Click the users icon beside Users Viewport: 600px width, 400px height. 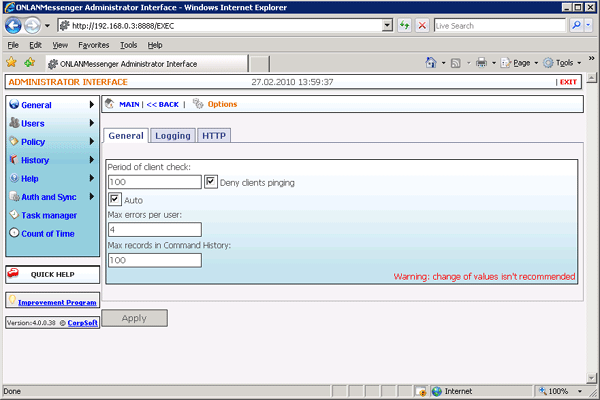(14, 122)
